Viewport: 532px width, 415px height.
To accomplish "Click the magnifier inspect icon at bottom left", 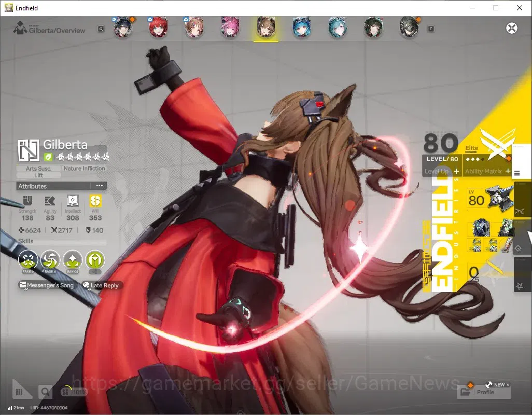I will click(x=45, y=392).
